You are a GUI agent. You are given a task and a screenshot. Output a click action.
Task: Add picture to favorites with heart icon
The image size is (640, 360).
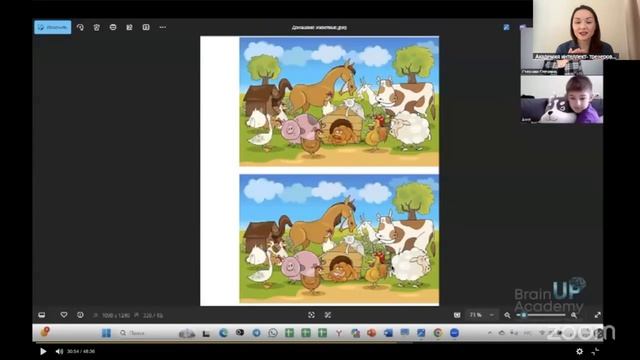pos(64,315)
